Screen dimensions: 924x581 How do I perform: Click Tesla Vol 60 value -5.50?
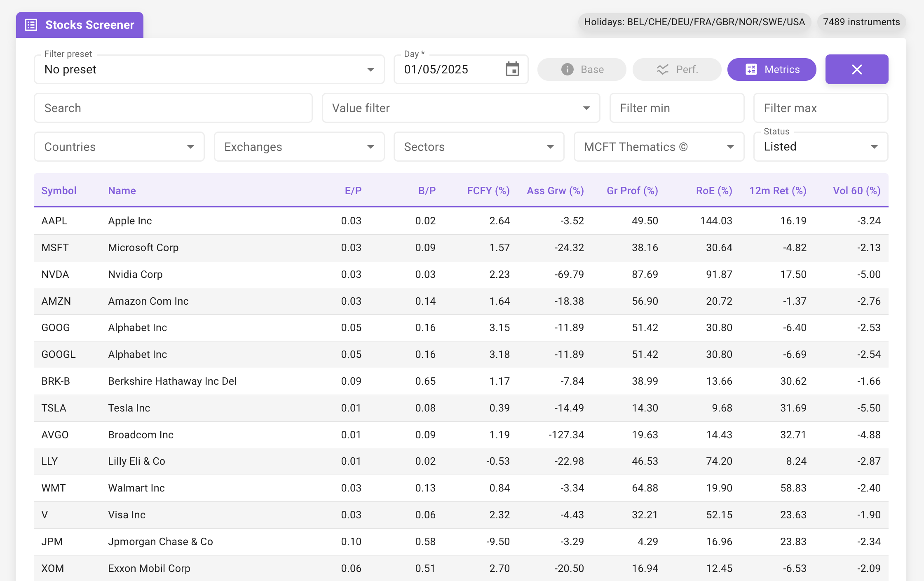point(869,408)
